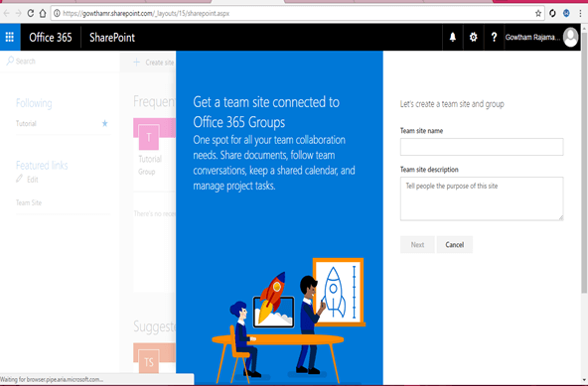Click the Search box in SharePoint
588x386 pixels.
pos(60,62)
